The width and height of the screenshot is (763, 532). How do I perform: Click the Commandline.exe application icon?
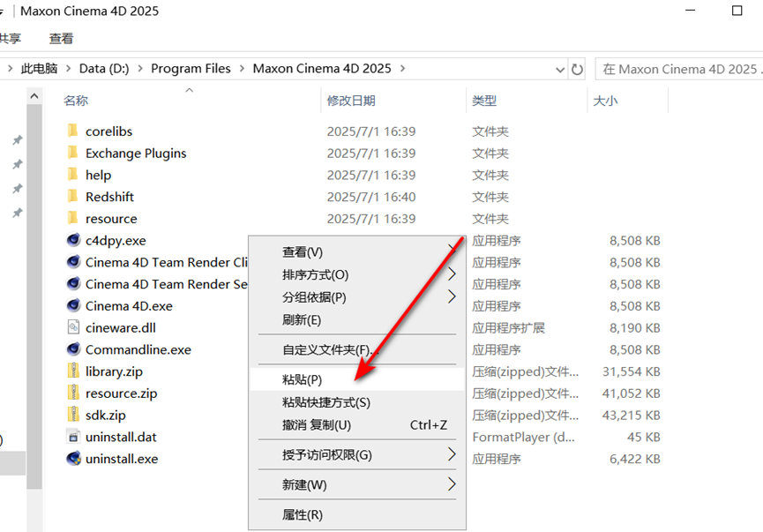coord(73,349)
